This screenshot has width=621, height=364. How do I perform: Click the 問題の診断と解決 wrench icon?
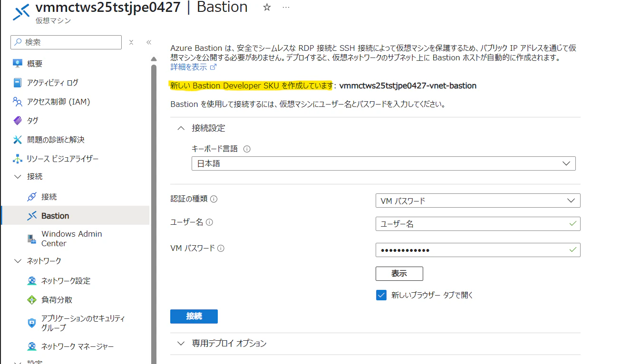[18, 140]
